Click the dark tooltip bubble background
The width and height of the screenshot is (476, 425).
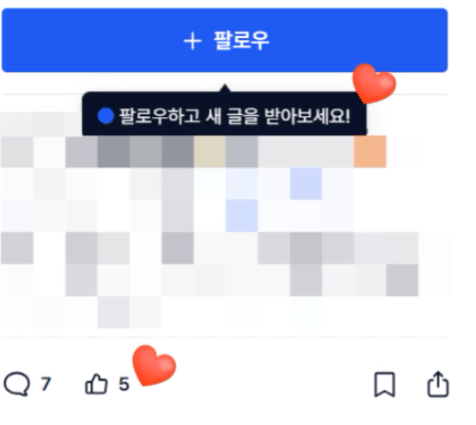coord(224,114)
